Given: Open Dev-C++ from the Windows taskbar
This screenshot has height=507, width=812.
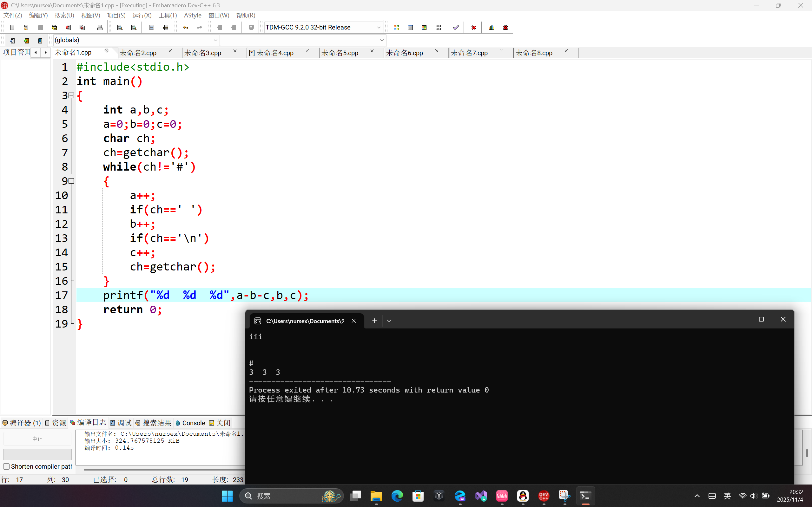Looking at the screenshot, I should click(544, 496).
